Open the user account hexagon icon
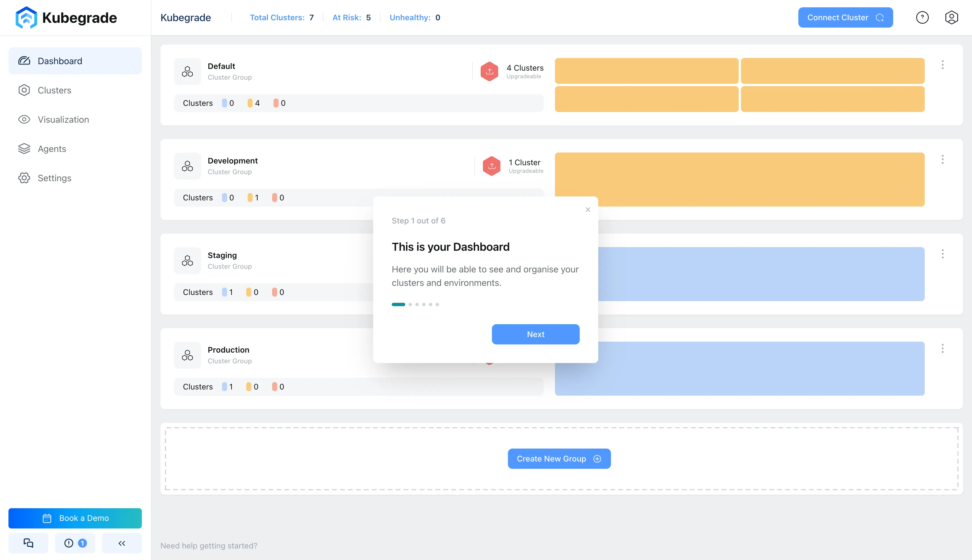Screen dimensions: 972x560 [x=951, y=17]
